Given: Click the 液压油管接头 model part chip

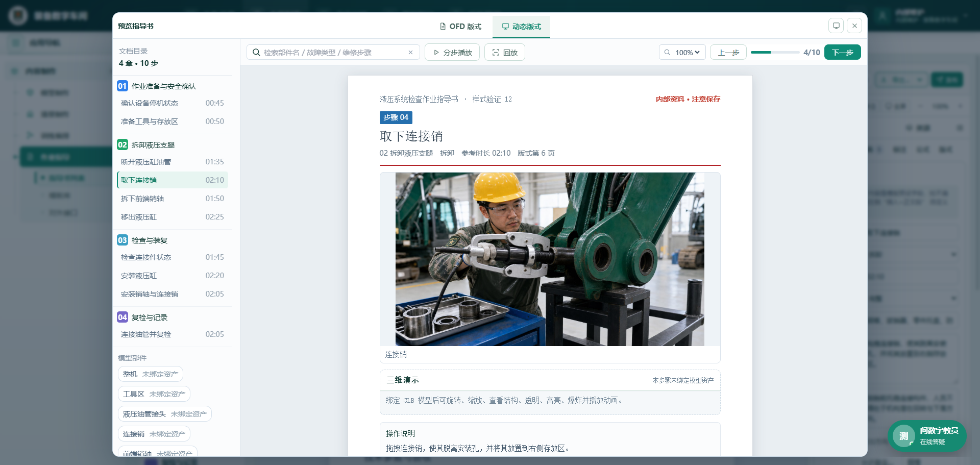Looking at the screenshot, I should tap(165, 414).
